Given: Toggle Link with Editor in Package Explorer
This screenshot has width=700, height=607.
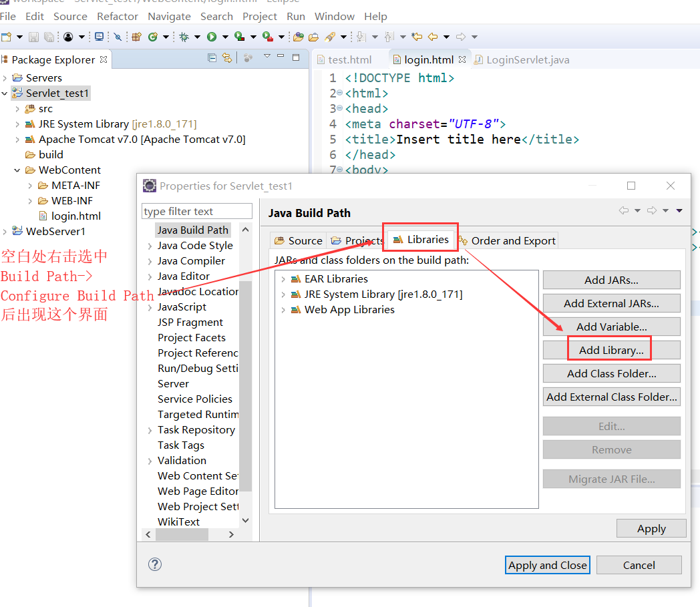Looking at the screenshot, I should [x=227, y=57].
